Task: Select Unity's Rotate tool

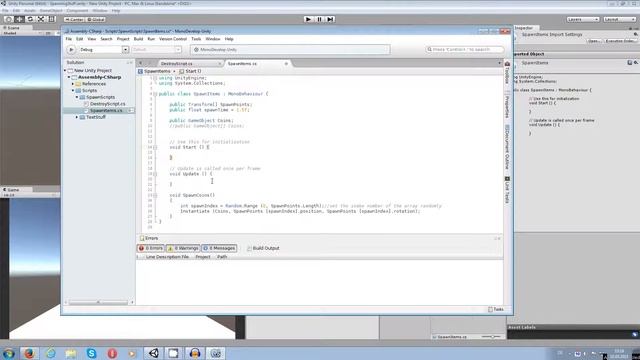Action: click(30, 19)
